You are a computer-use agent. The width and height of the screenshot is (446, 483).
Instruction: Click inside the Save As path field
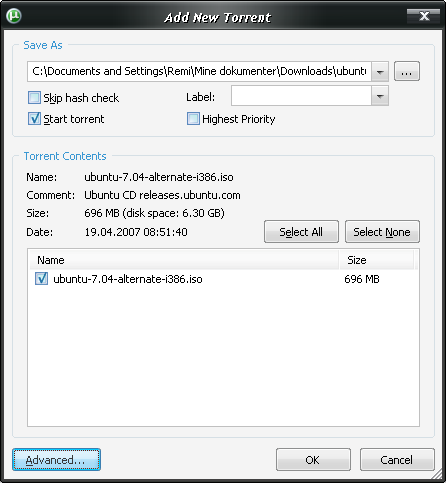tap(199, 71)
